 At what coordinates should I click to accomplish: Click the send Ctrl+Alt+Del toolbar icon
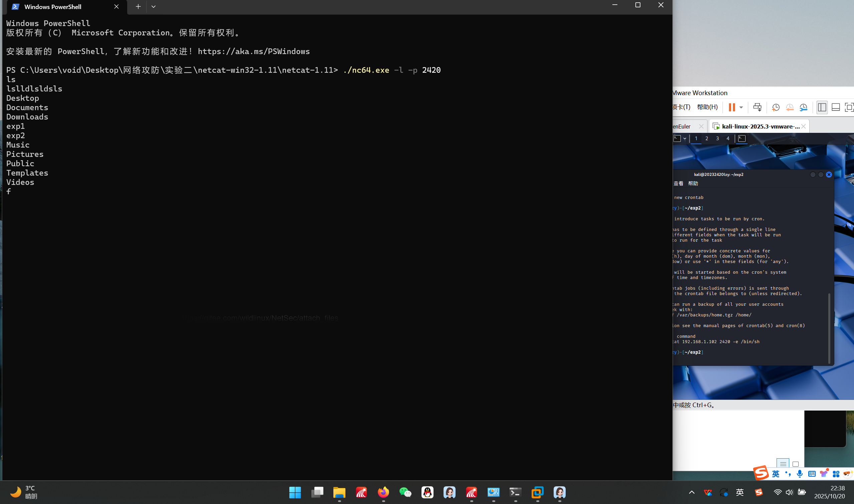click(x=757, y=107)
